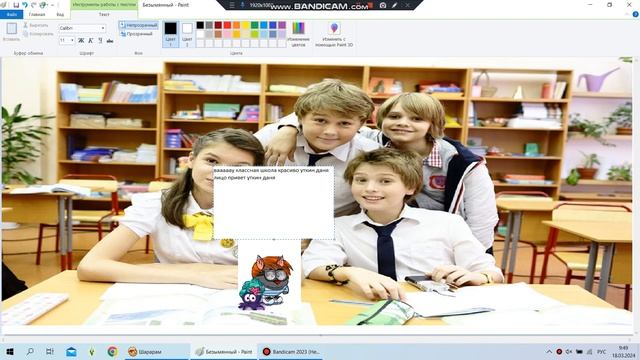Open Paint help question mark icon

(x=636, y=14)
